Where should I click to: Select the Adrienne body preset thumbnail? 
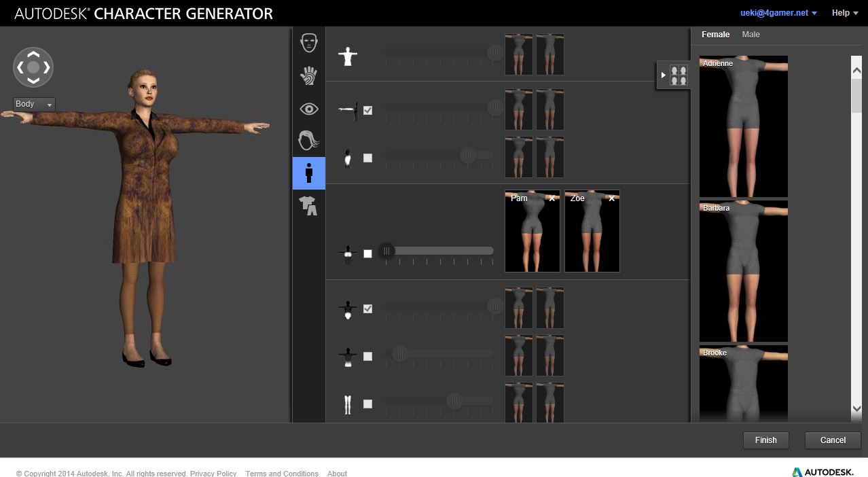click(x=744, y=126)
